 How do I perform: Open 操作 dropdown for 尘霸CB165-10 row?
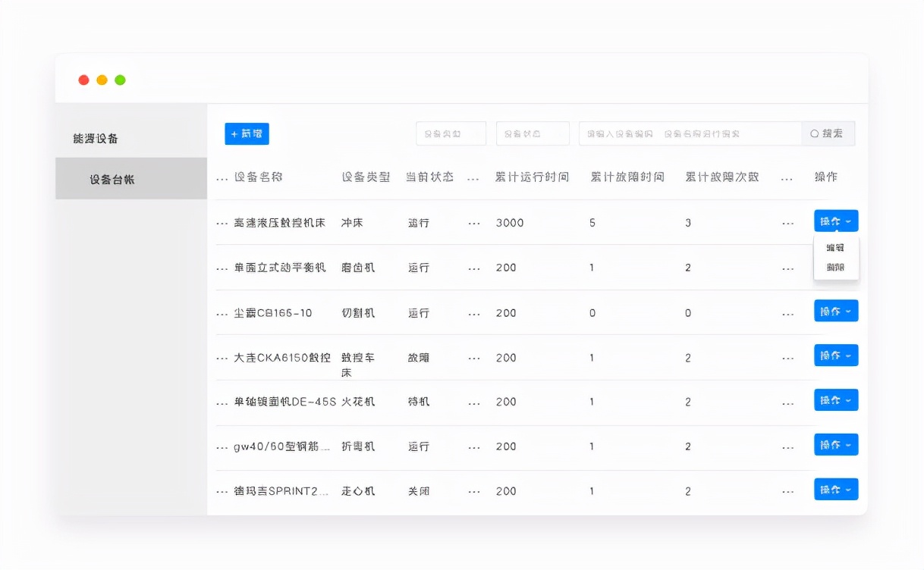[x=836, y=311]
